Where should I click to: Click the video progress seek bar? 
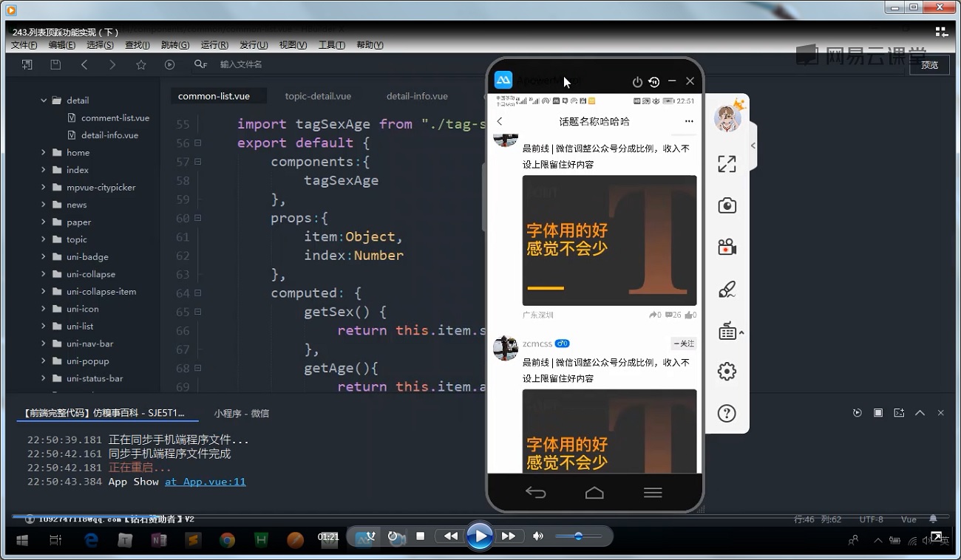pyautogui.click(x=480, y=516)
